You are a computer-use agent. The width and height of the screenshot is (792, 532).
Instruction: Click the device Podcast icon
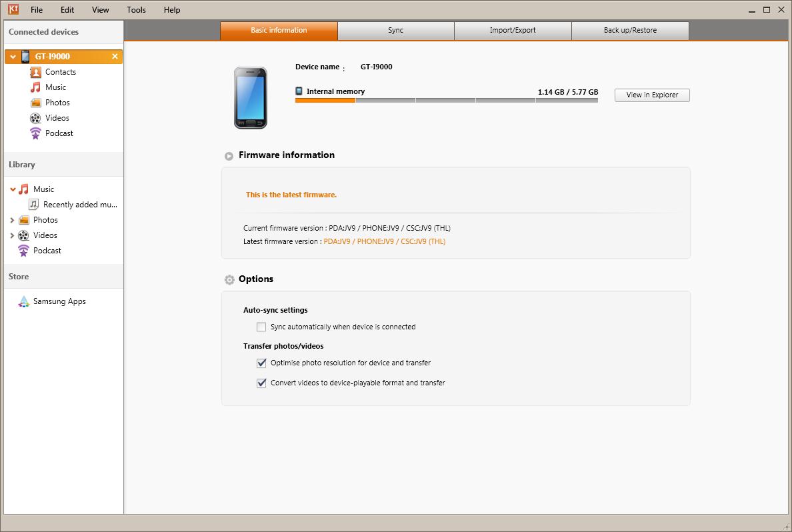pos(35,133)
